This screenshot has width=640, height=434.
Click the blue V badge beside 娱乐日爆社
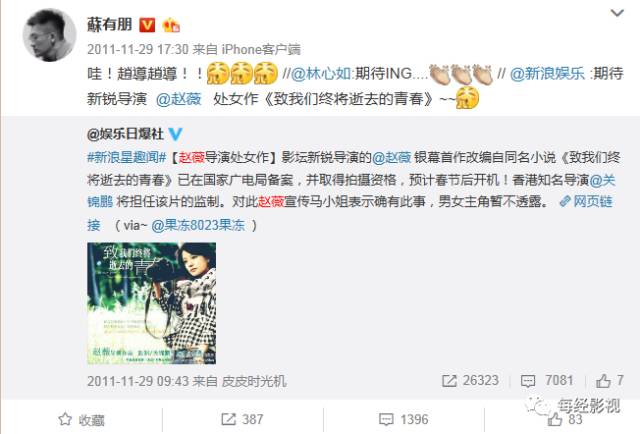[176, 134]
